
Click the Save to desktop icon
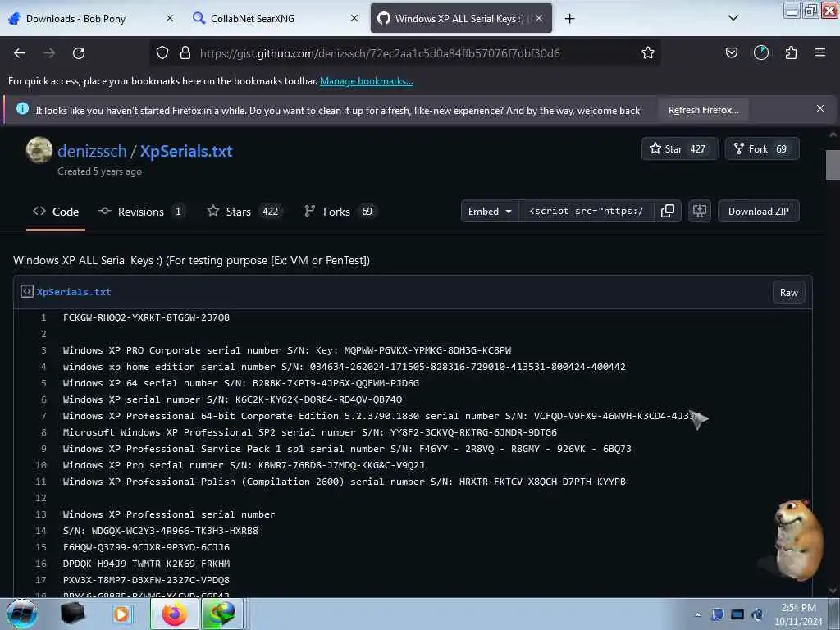(699, 211)
